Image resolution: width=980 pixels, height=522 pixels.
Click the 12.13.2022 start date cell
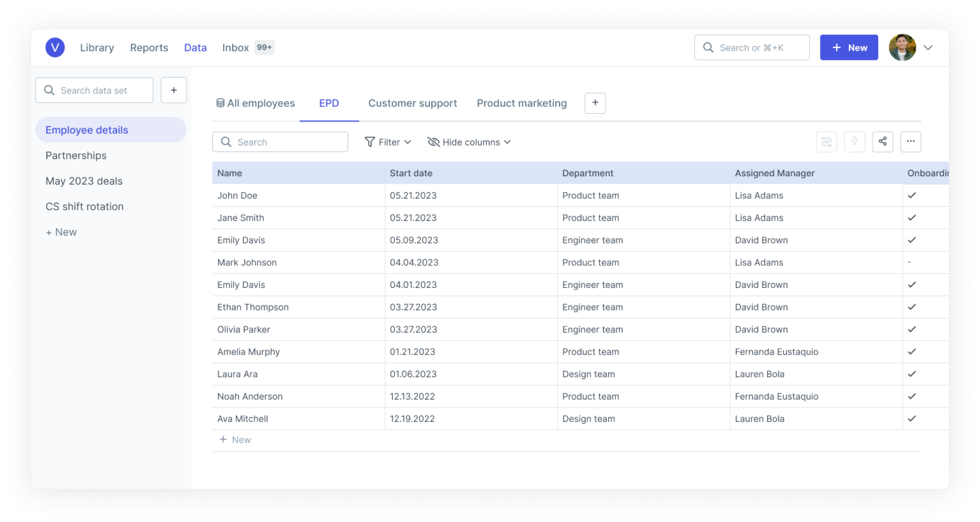pyautogui.click(x=471, y=397)
